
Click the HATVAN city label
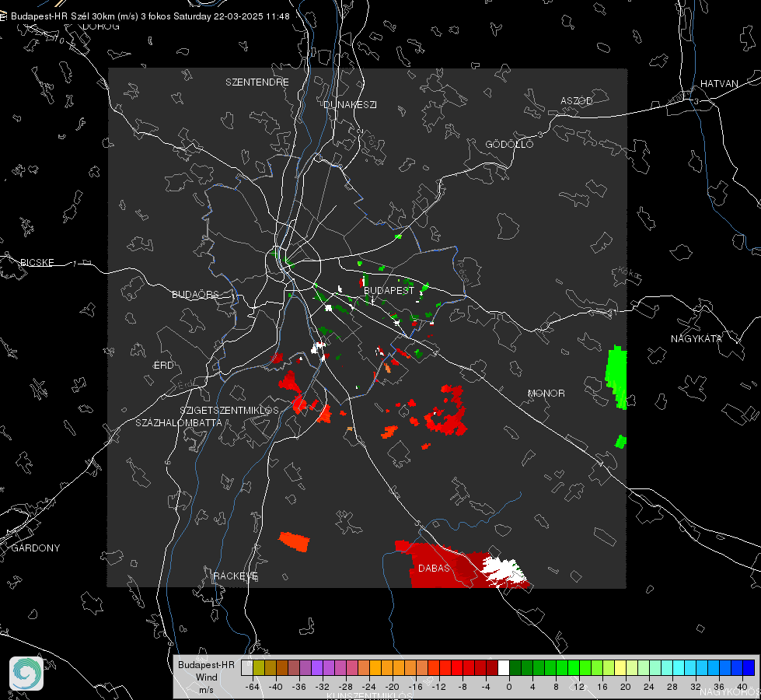click(x=719, y=83)
